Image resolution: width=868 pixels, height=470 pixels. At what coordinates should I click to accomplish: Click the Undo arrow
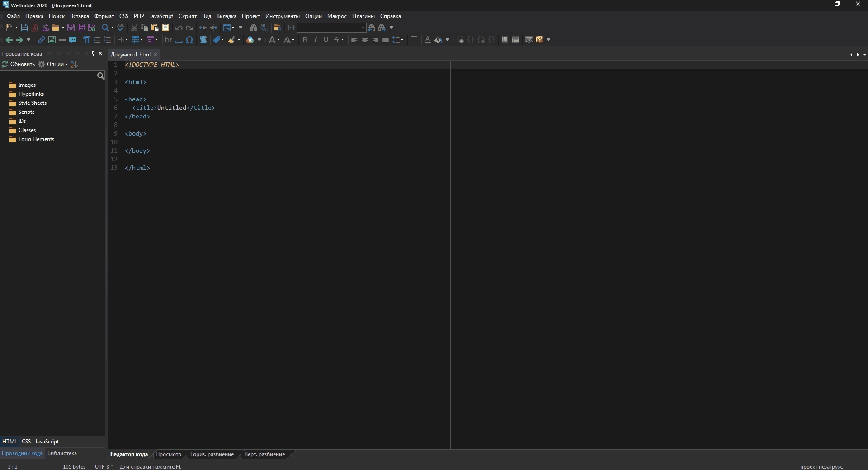tap(179, 28)
